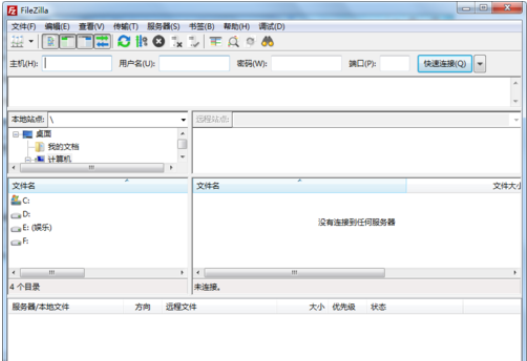This screenshot has height=361, width=527.
Task: Toggle the transfer queue display
Action: point(102,42)
